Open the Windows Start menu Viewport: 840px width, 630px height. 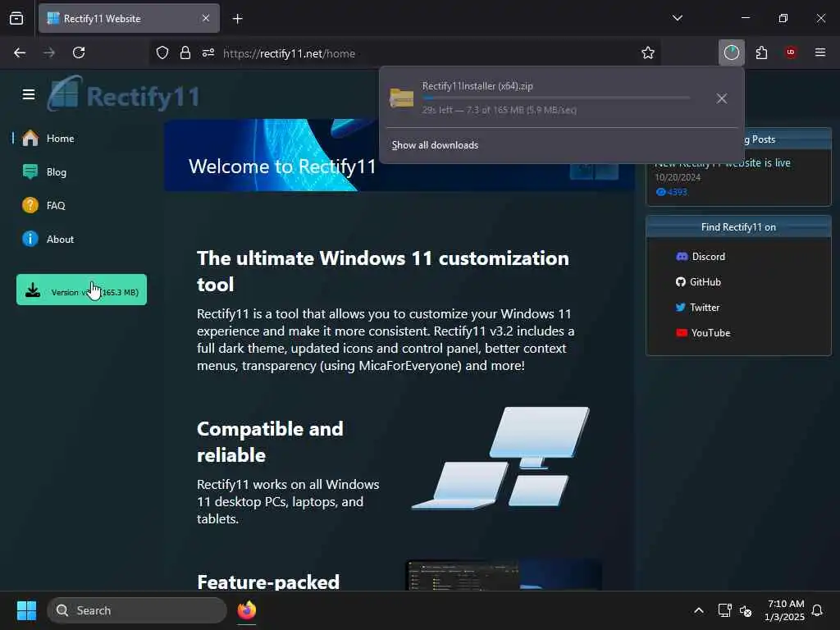[26, 610]
